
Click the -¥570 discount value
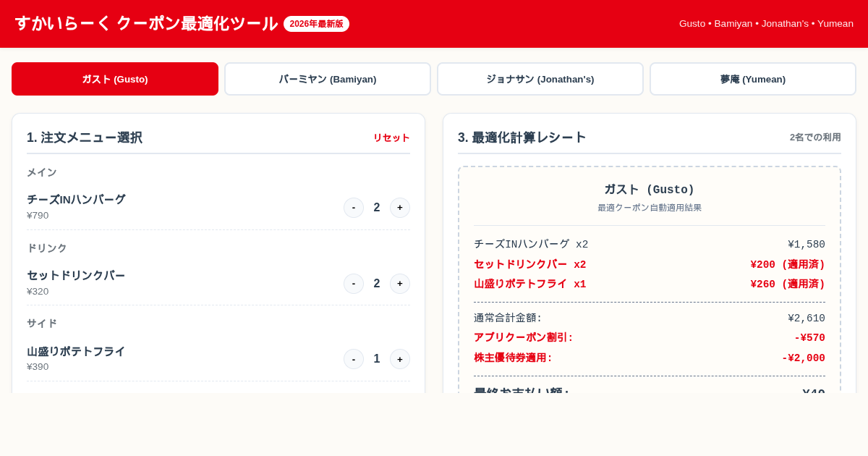(x=809, y=338)
